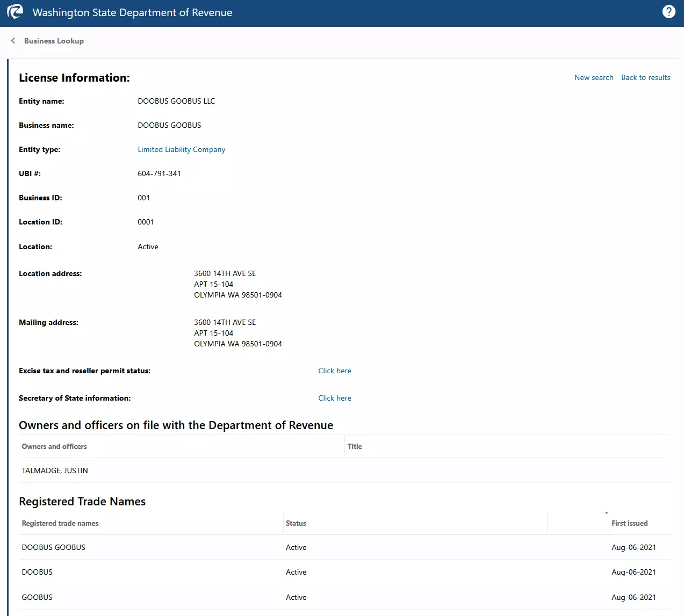Select the License Information heading
This screenshot has height=616, width=684.
74,78
